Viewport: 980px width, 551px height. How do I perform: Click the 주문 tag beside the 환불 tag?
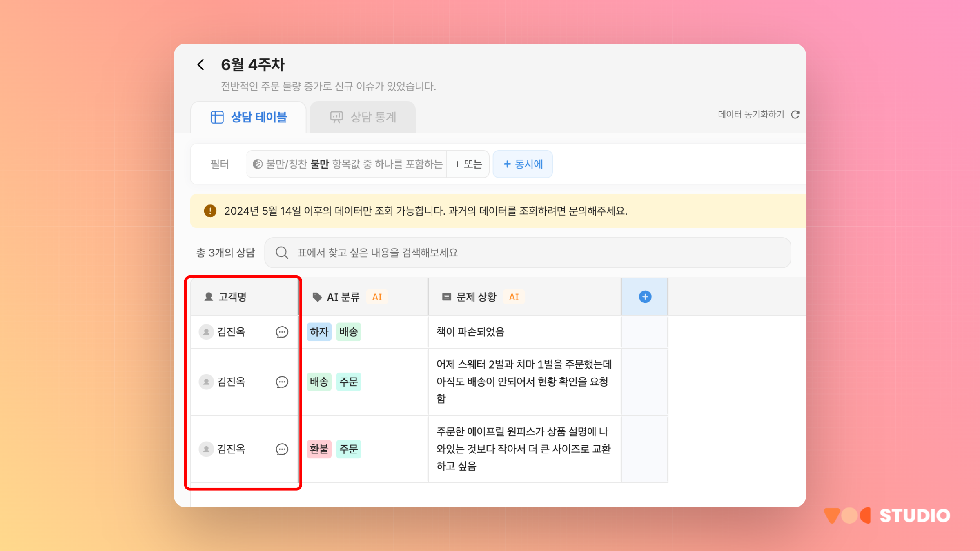pyautogui.click(x=348, y=449)
